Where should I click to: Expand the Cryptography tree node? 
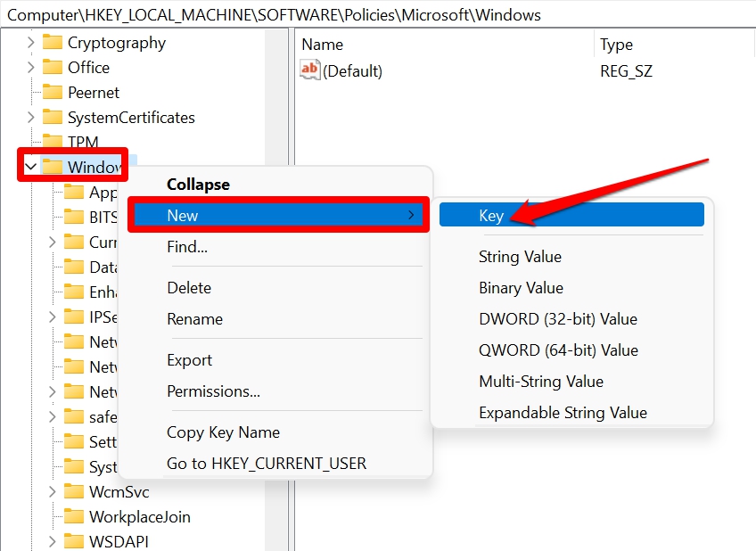point(32,43)
